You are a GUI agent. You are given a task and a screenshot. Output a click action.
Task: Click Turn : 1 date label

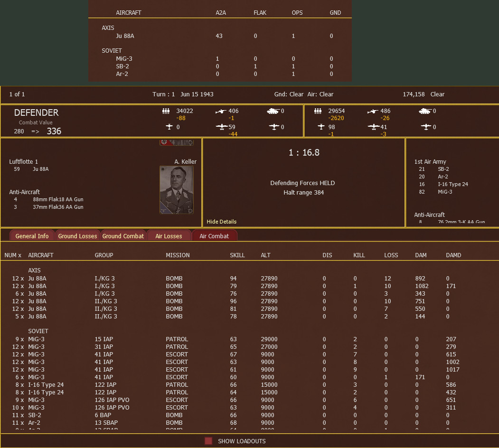[183, 94]
